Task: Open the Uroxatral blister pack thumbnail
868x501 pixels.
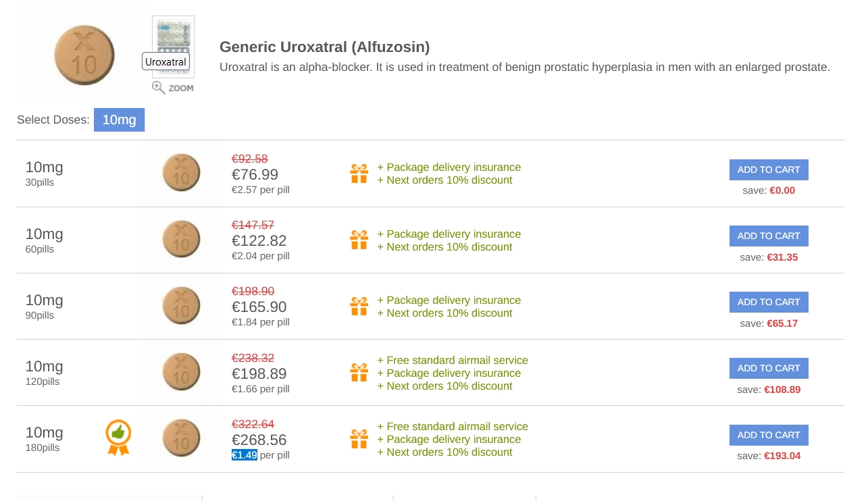Action: [x=174, y=47]
